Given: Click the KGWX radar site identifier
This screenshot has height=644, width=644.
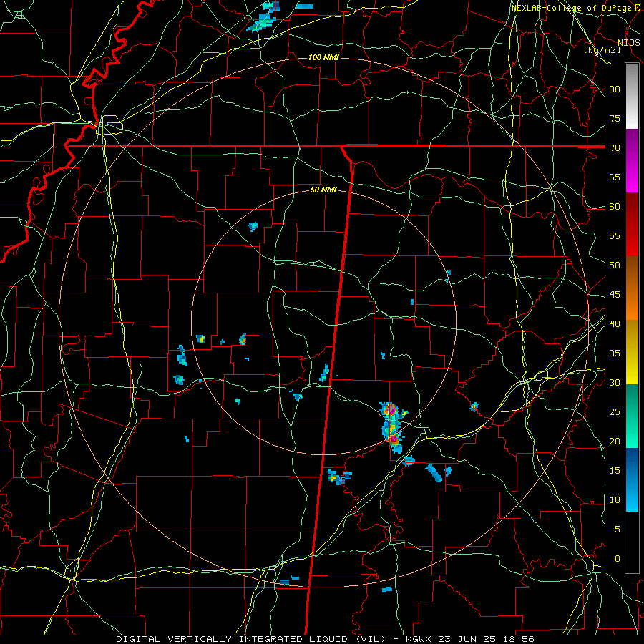Looking at the screenshot, I should tap(419, 639).
